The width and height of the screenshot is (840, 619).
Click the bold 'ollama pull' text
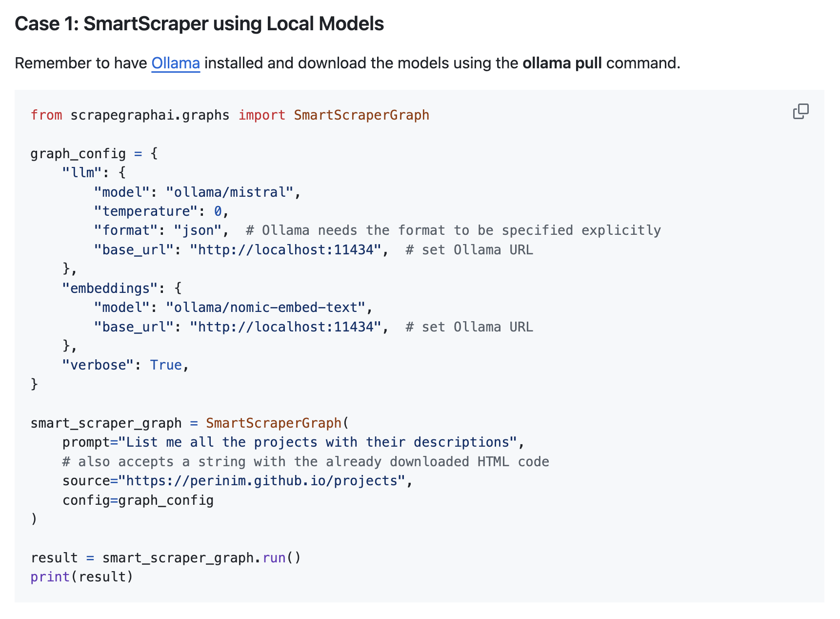click(x=562, y=63)
